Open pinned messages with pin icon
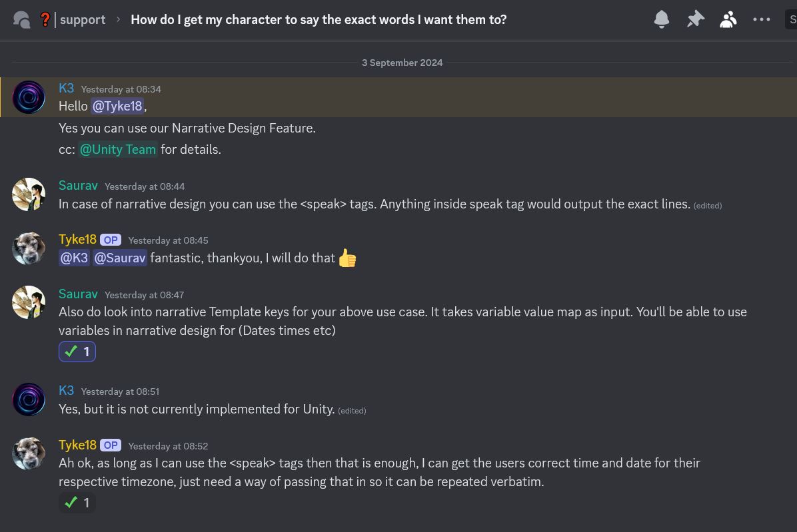The height and width of the screenshot is (532, 797). [695, 19]
